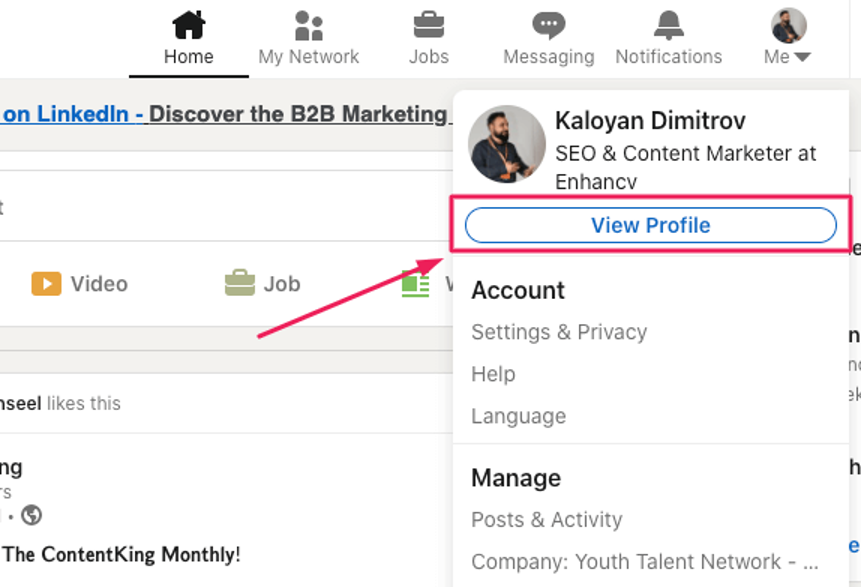Click the Kaloyan Dimitrov name

[650, 120]
